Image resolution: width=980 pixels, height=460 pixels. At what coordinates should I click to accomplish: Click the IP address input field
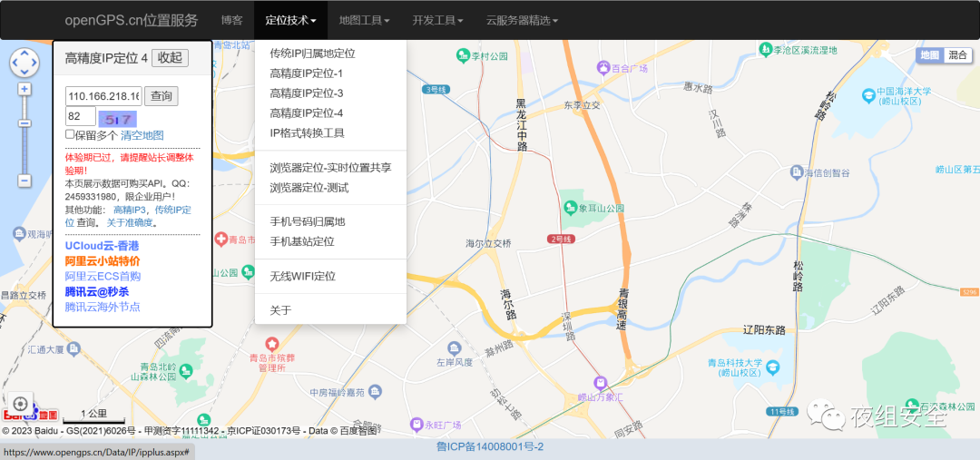click(x=103, y=96)
